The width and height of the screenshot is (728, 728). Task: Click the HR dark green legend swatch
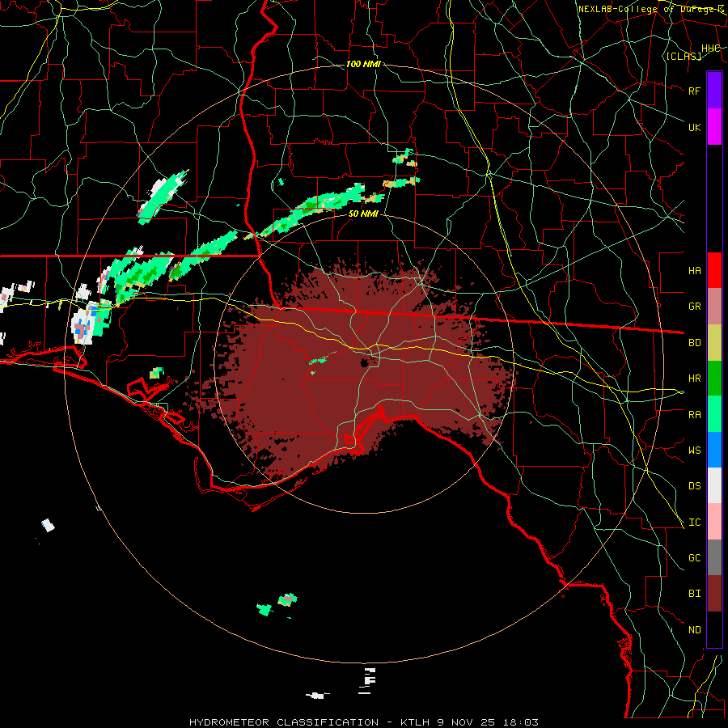714,379
